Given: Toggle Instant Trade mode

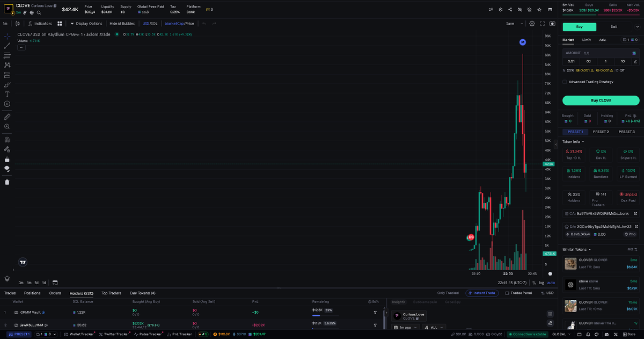Looking at the screenshot, I should point(482,293).
